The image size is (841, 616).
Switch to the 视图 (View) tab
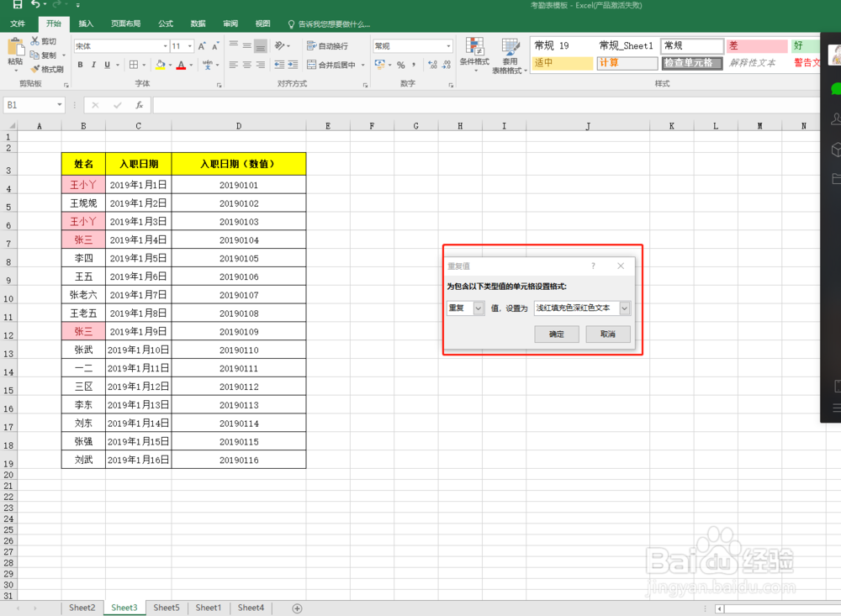262,24
